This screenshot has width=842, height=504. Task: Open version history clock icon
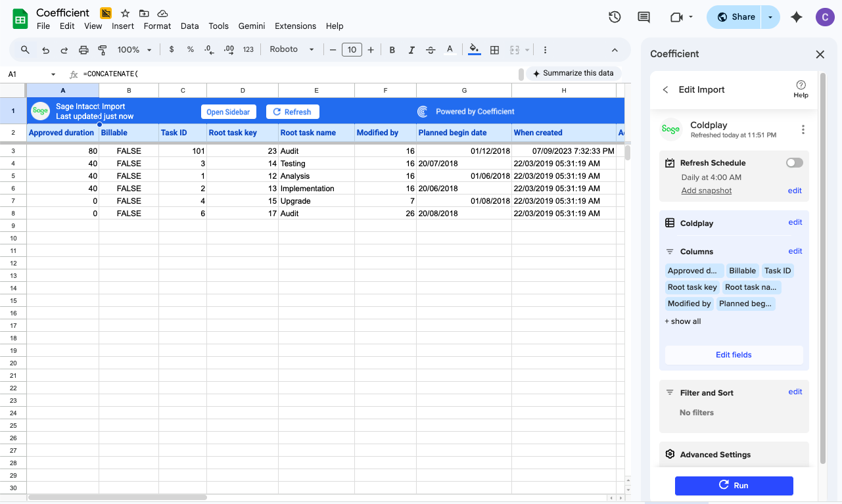(615, 17)
